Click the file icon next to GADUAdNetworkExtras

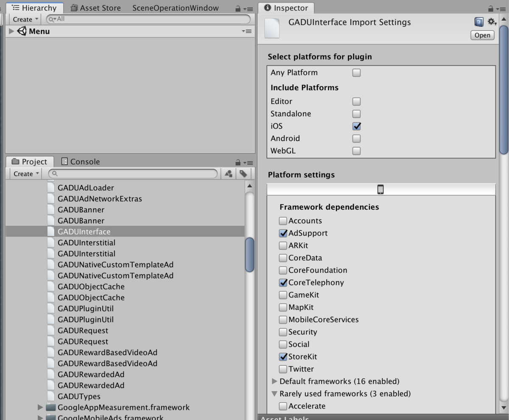(51, 199)
